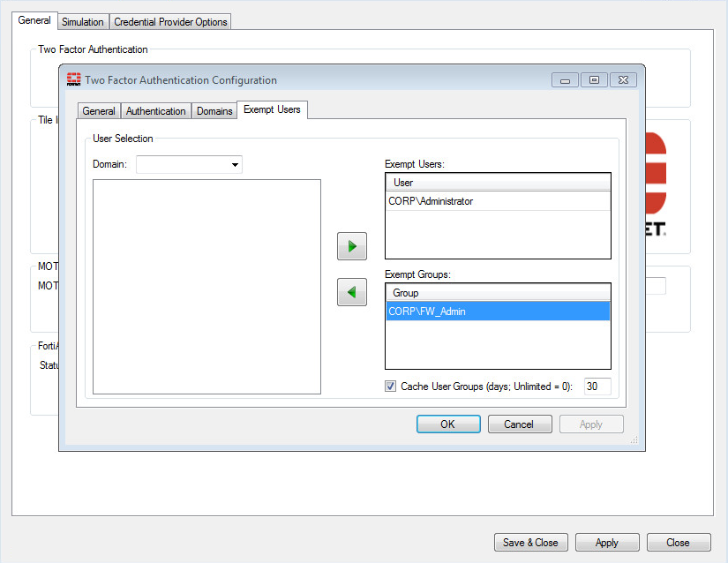
Task: Switch to the Authentication tab
Action: [x=155, y=110]
